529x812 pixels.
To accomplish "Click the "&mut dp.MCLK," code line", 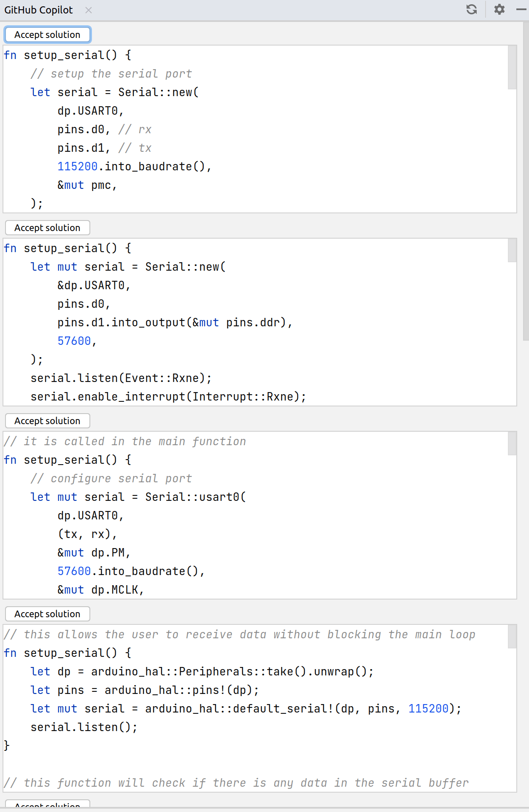I will click(100, 590).
